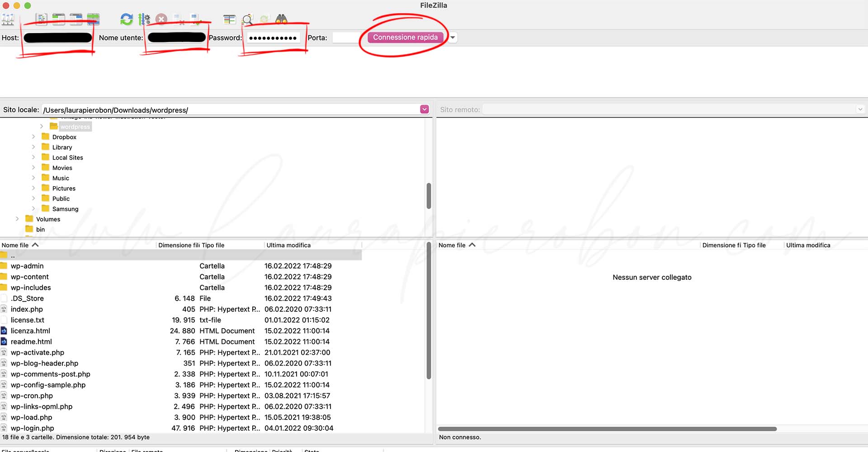This screenshot has height=452, width=868.
Task: Select the parent directory '..' row
Action: 181,255
